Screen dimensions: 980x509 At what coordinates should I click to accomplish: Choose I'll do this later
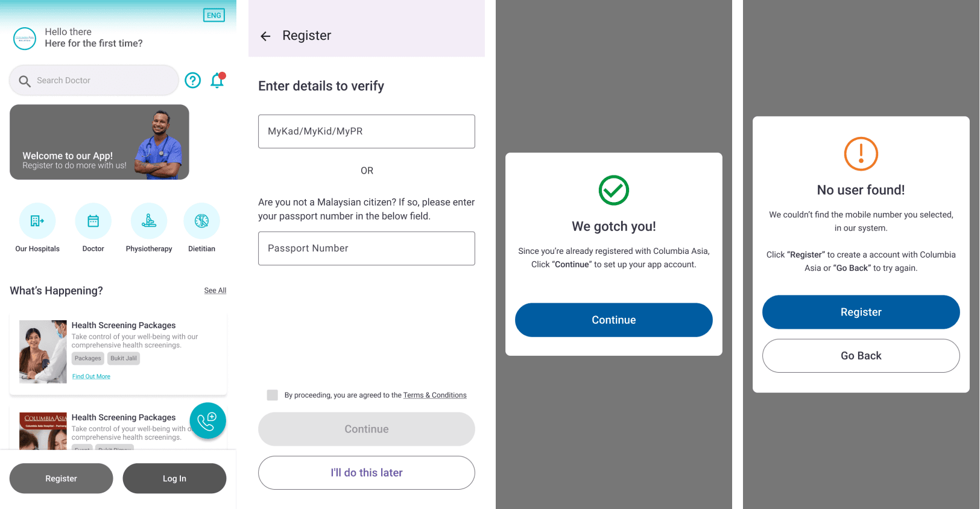(367, 473)
